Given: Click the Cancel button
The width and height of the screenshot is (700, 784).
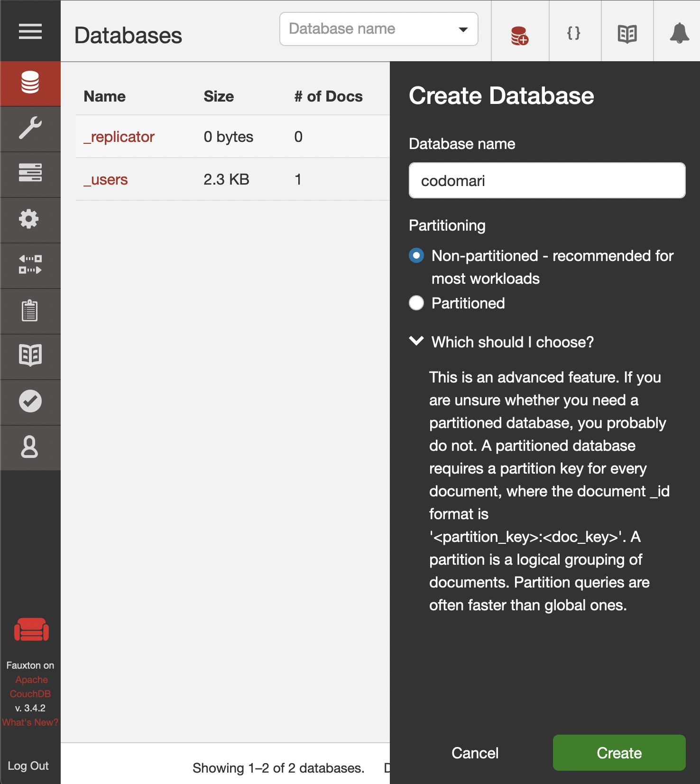Looking at the screenshot, I should (x=475, y=753).
